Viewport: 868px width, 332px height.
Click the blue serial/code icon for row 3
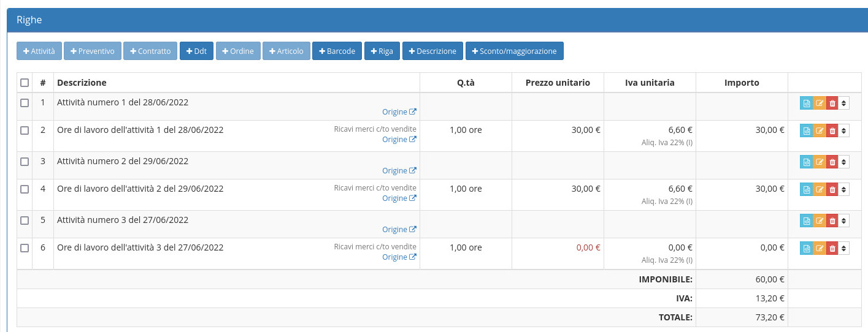coord(807,162)
